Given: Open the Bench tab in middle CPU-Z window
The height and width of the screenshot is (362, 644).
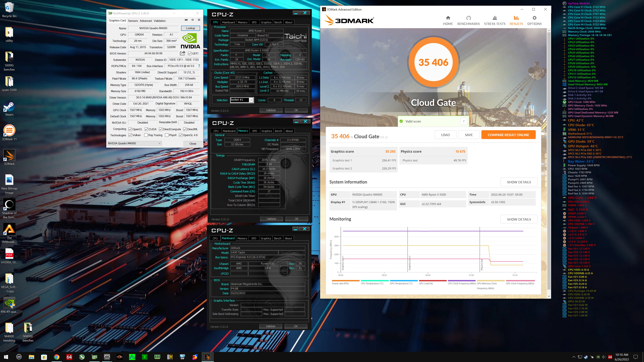Looking at the screenshot, I should pyautogui.click(x=278, y=131).
